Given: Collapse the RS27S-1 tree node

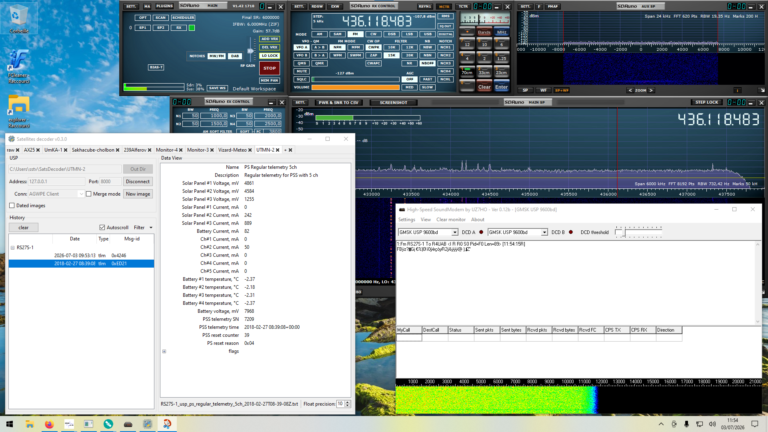Looking at the screenshot, I should (x=13, y=248).
